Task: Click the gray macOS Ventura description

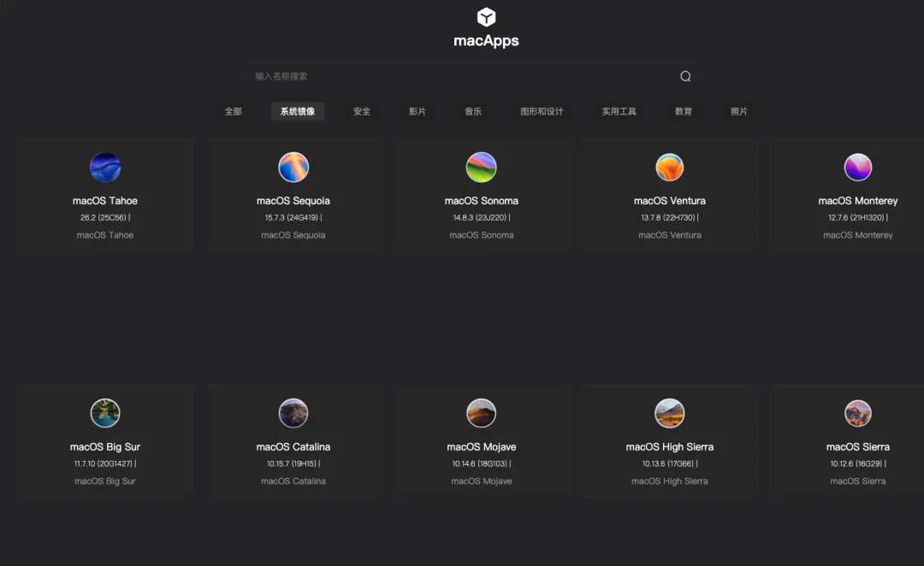Action: point(669,235)
